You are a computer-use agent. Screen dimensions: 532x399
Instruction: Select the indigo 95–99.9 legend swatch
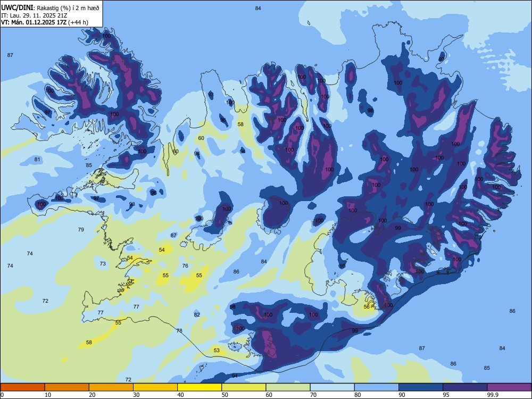click(465, 387)
